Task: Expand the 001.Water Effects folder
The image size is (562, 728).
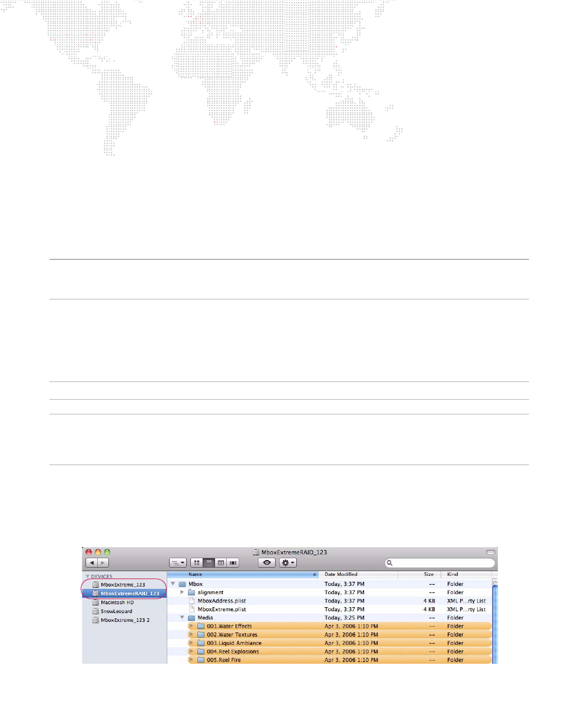Action: click(191, 626)
